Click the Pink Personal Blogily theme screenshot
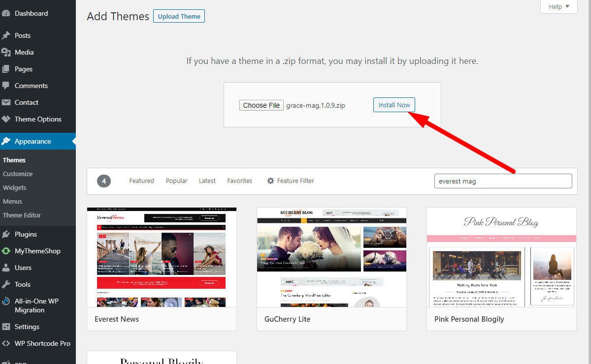Screen dimensions: 591x364 point(501,257)
